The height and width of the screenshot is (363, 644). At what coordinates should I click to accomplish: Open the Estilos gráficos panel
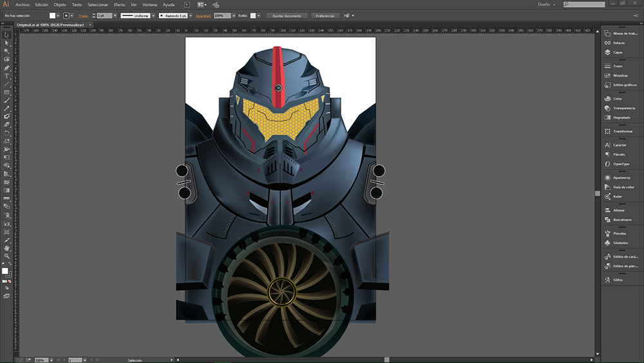click(620, 84)
